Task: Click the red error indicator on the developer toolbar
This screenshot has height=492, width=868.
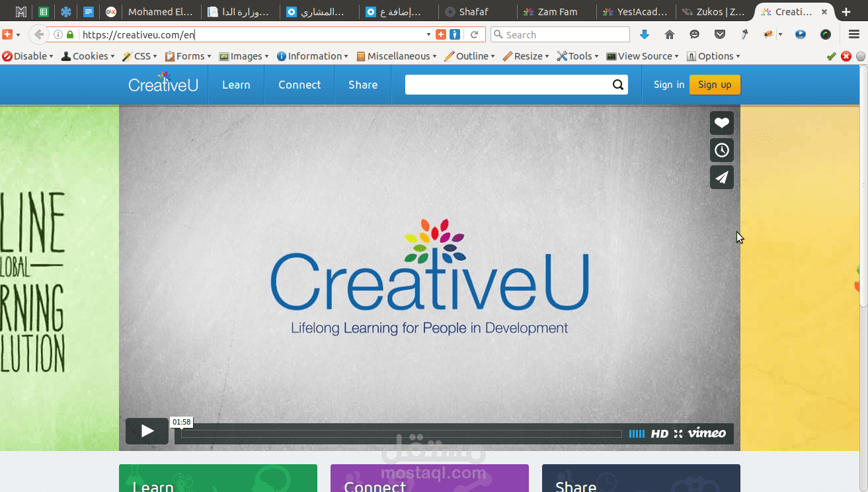Action: point(846,56)
